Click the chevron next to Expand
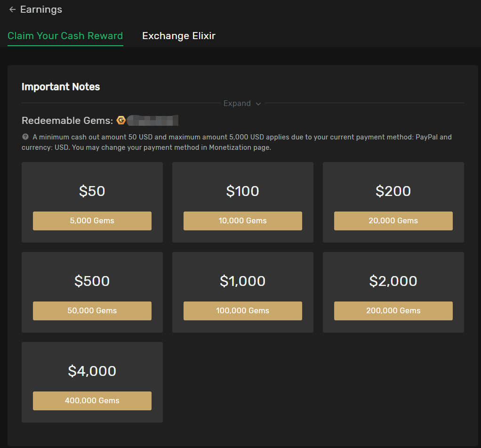Image resolution: width=481 pixels, height=448 pixels. click(x=258, y=104)
